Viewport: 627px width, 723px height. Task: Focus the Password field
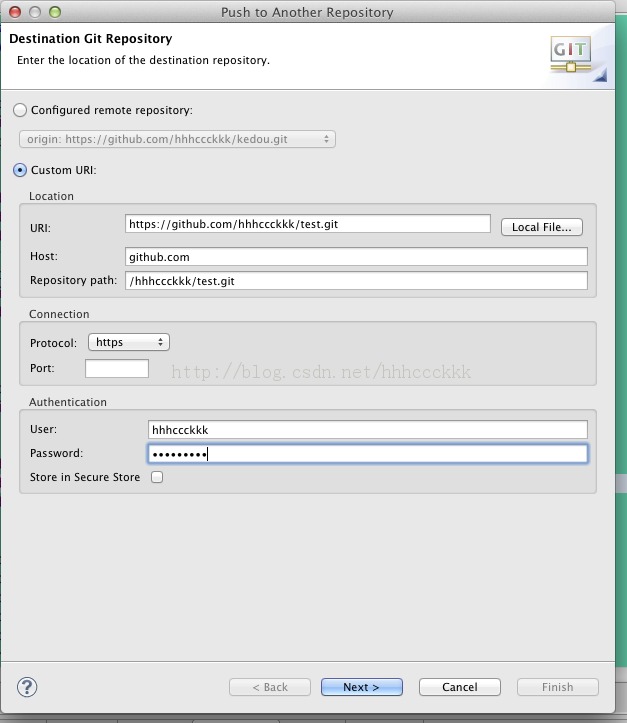pyautogui.click(x=368, y=454)
